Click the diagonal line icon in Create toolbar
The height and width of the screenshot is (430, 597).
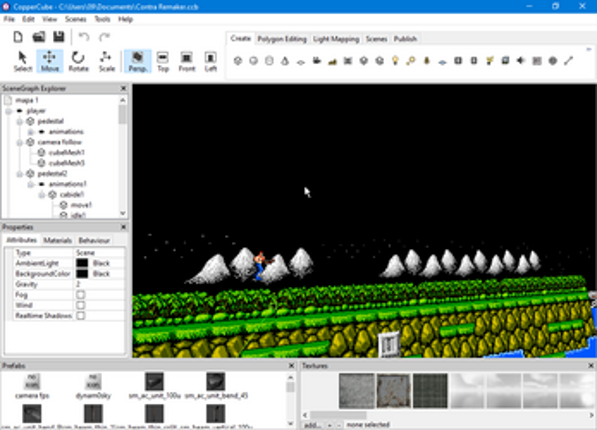(568, 61)
